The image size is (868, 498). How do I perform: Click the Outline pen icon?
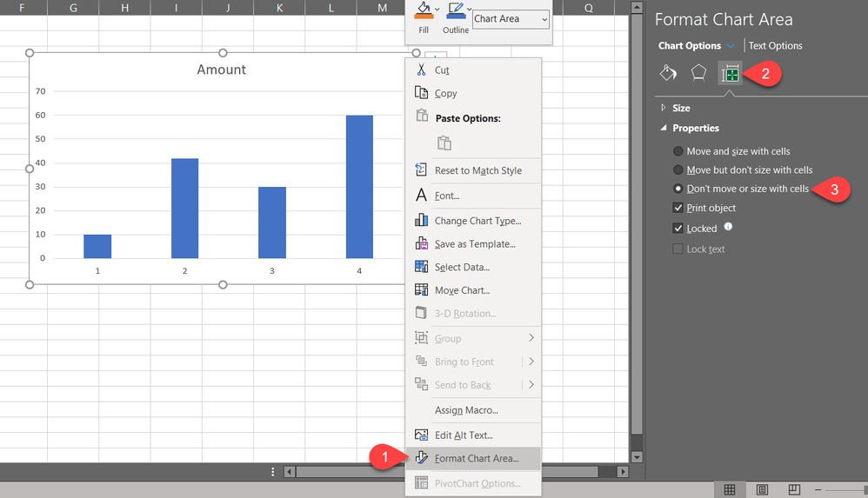click(x=456, y=10)
